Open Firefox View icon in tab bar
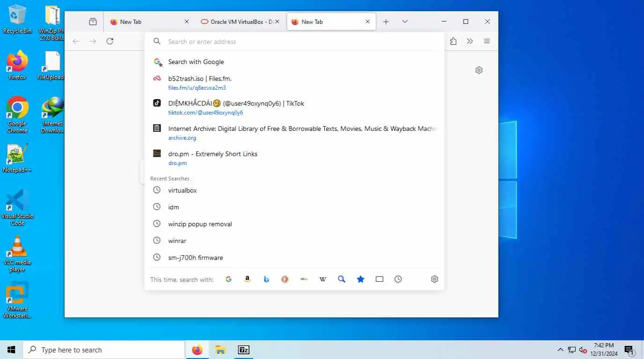The height and width of the screenshot is (359, 644). [93, 22]
